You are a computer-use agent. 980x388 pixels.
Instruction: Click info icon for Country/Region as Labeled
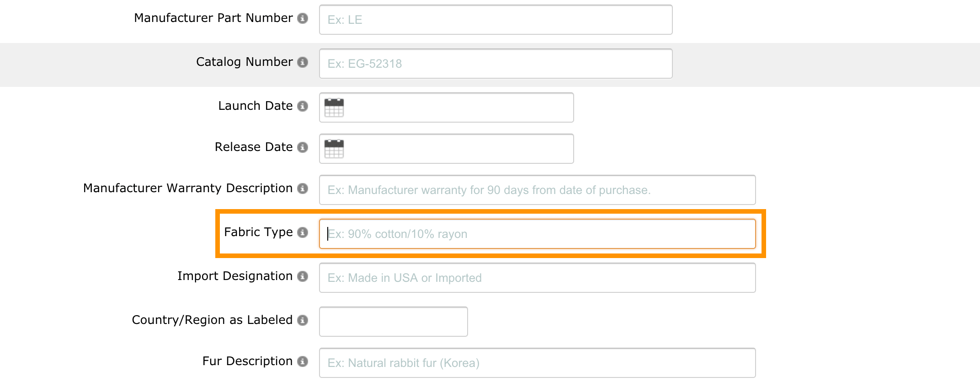click(303, 320)
